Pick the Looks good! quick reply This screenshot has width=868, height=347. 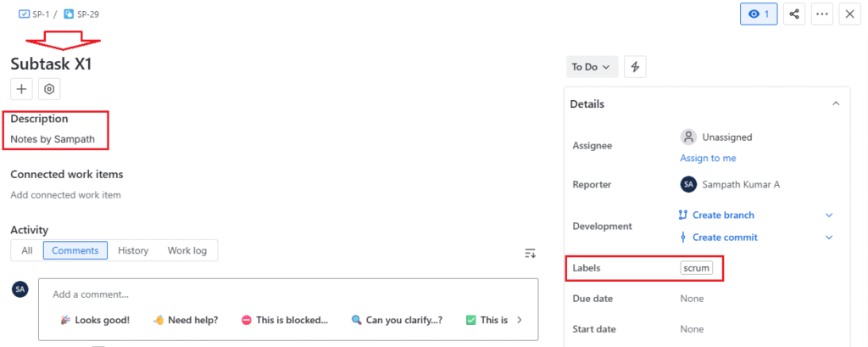(x=95, y=320)
